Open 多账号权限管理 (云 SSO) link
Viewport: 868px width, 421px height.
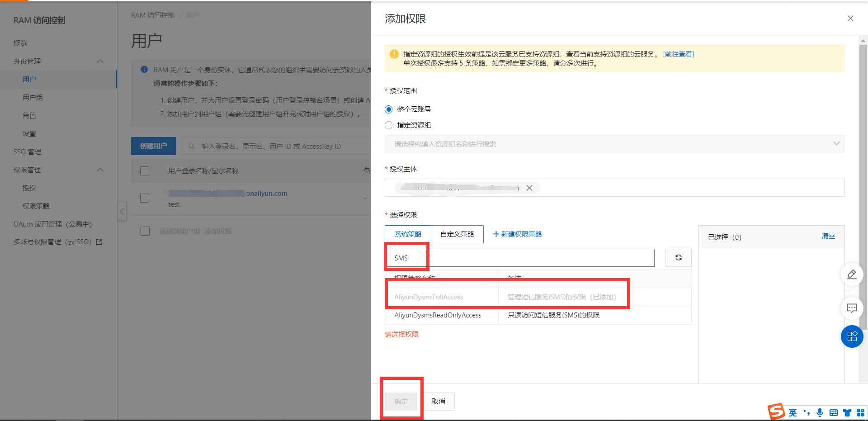coord(52,242)
